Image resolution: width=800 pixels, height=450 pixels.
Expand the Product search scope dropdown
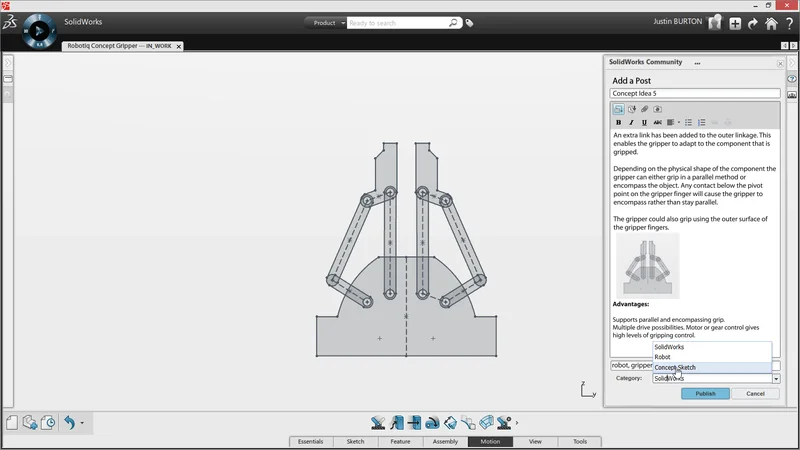point(343,22)
